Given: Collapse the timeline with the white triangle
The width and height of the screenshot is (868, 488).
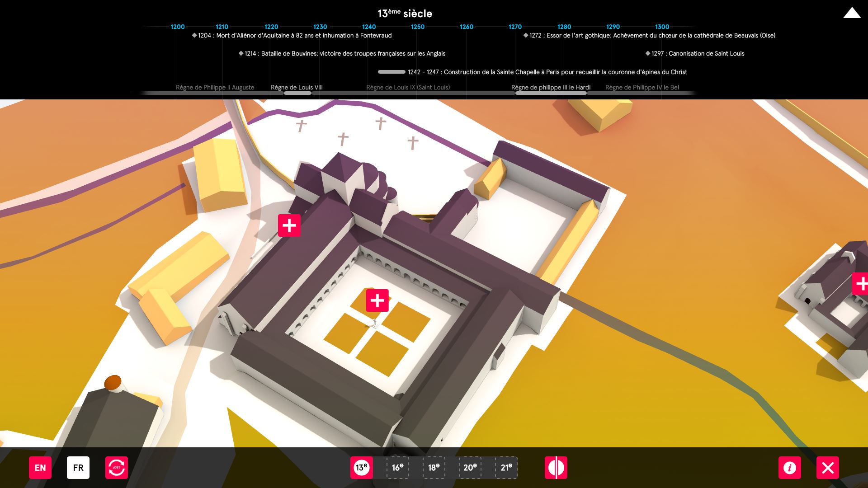Looking at the screenshot, I should 852,13.
